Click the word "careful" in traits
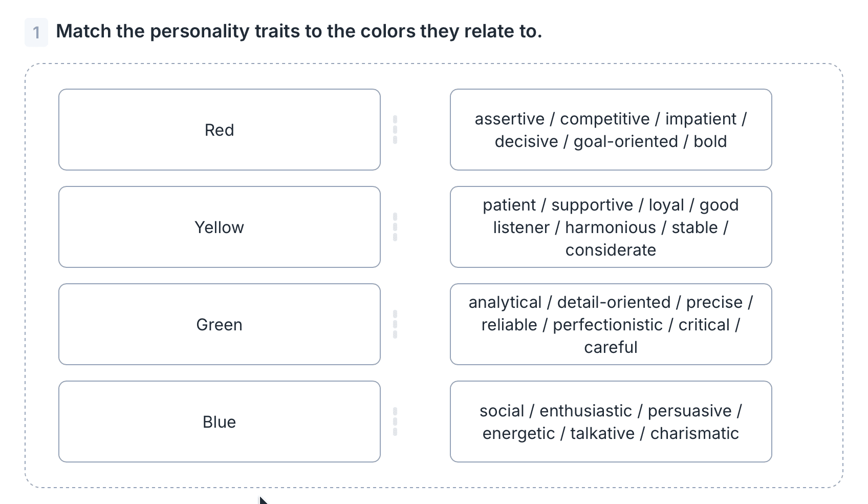The image size is (868, 504). (x=611, y=347)
